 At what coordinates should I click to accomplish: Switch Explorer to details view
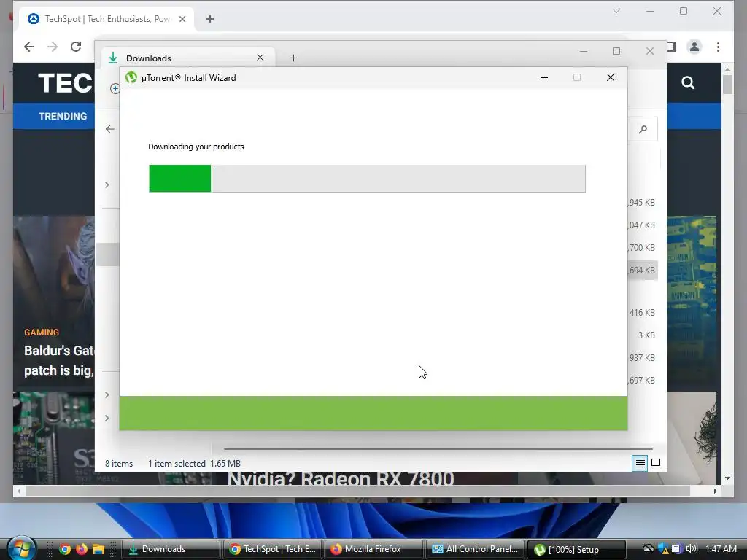coord(640,463)
